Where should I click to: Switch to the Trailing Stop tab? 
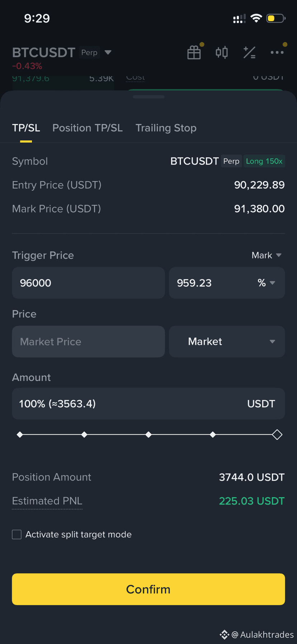coord(166,128)
